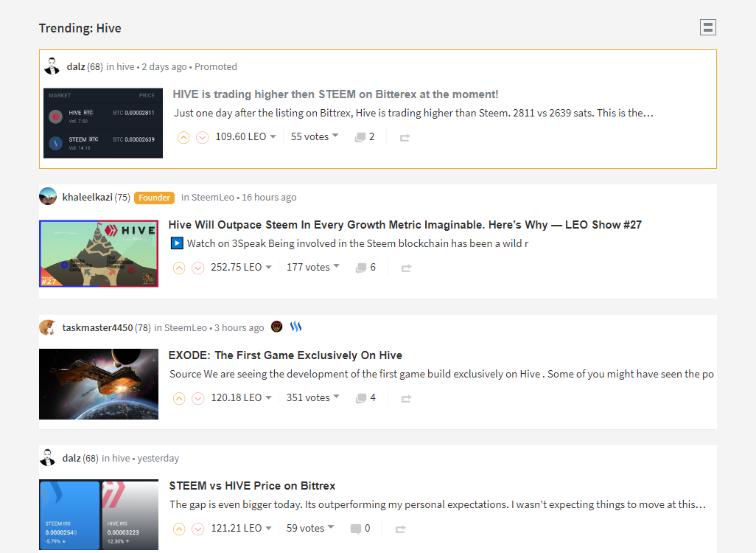This screenshot has height=553, width=756.
Task: Expand the 177 votes list
Action: pyautogui.click(x=312, y=267)
